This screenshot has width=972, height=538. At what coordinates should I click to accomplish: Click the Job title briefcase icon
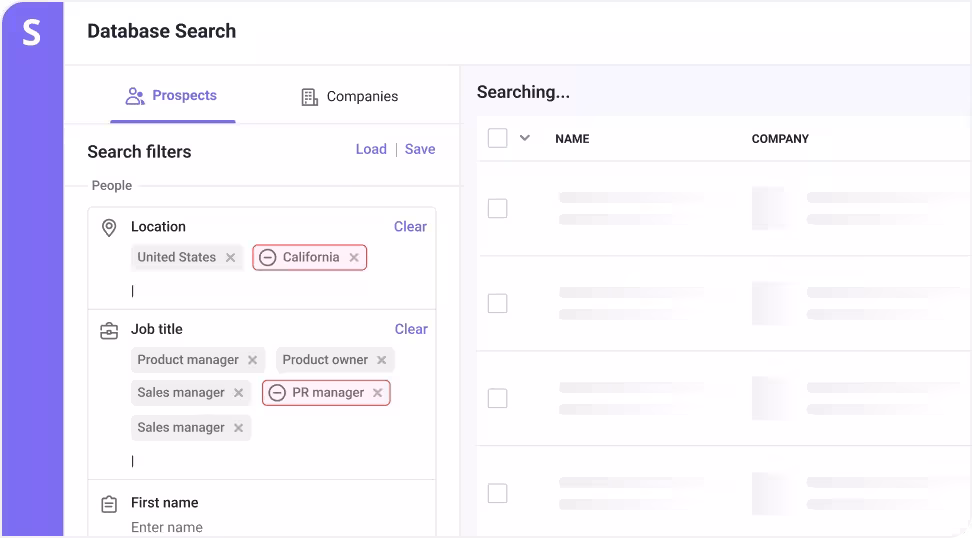(109, 331)
